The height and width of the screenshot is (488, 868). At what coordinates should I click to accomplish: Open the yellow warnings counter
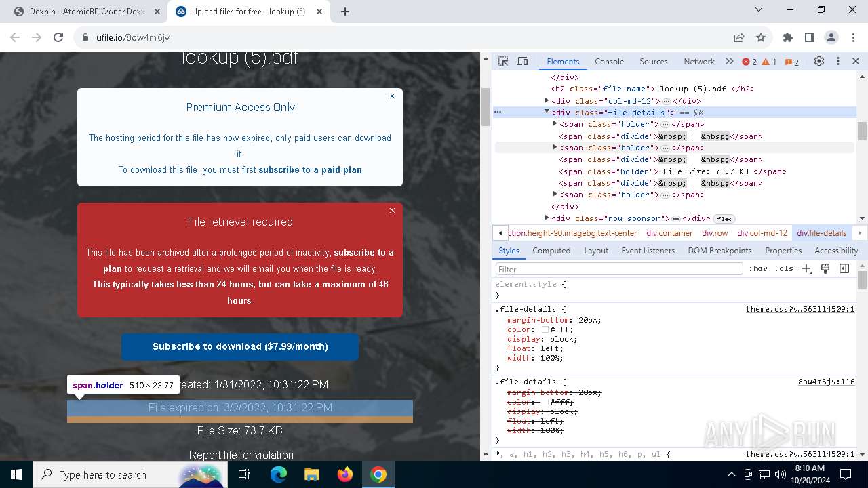[x=769, y=62]
